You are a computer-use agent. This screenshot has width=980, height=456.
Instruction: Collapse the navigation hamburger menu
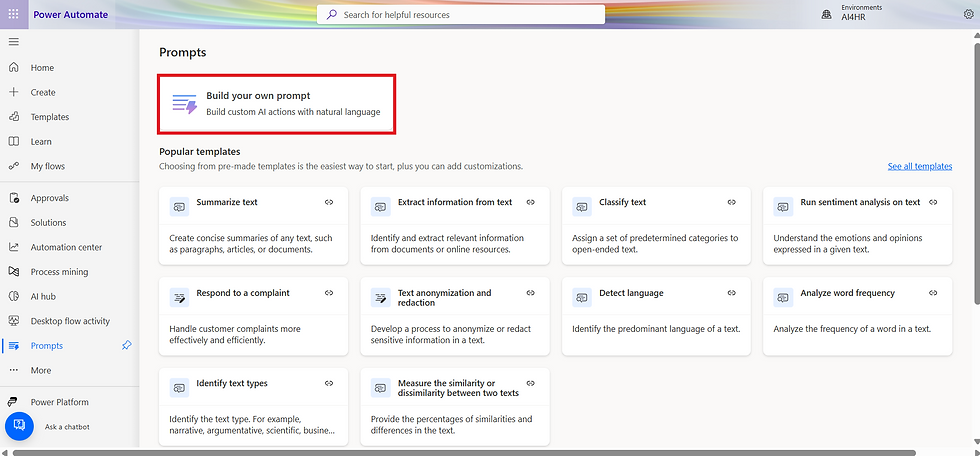click(14, 42)
